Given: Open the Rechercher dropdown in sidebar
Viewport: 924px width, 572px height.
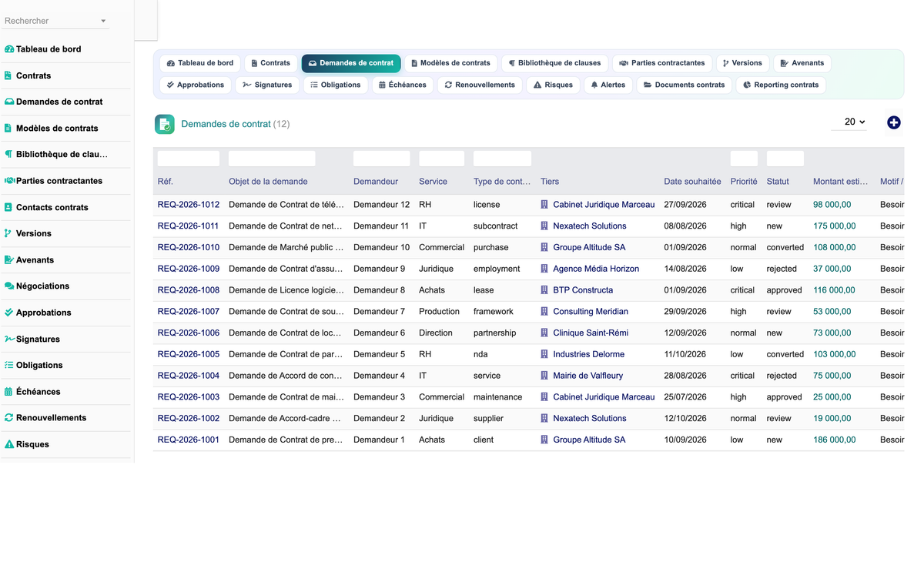Looking at the screenshot, I should coord(54,21).
